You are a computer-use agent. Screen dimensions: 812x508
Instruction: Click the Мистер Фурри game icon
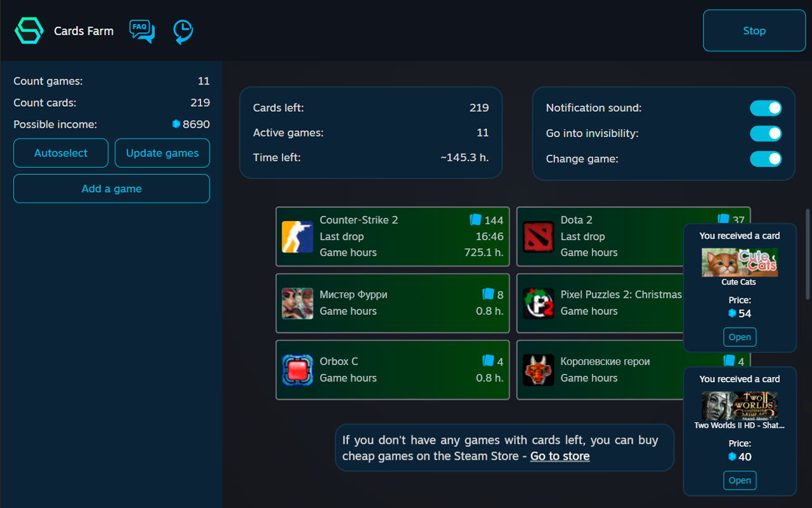point(298,303)
